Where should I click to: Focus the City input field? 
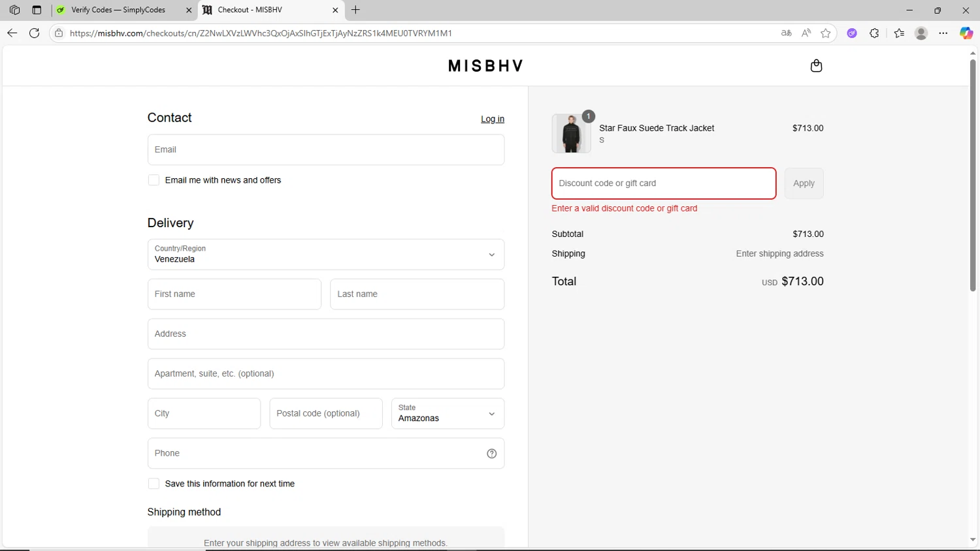point(204,414)
